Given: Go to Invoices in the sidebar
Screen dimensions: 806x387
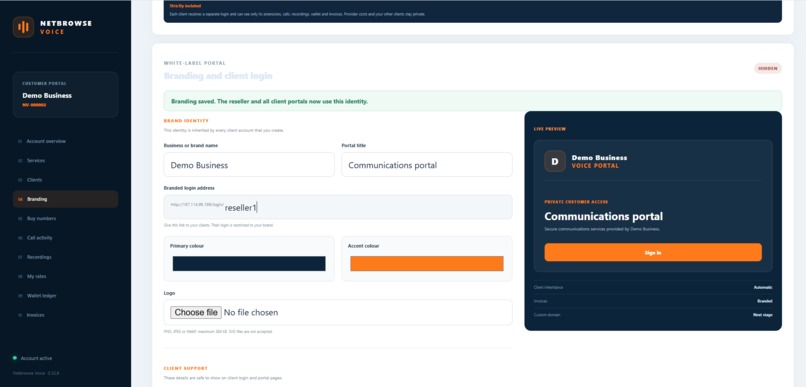Looking at the screenshot, I should (65, 315).
